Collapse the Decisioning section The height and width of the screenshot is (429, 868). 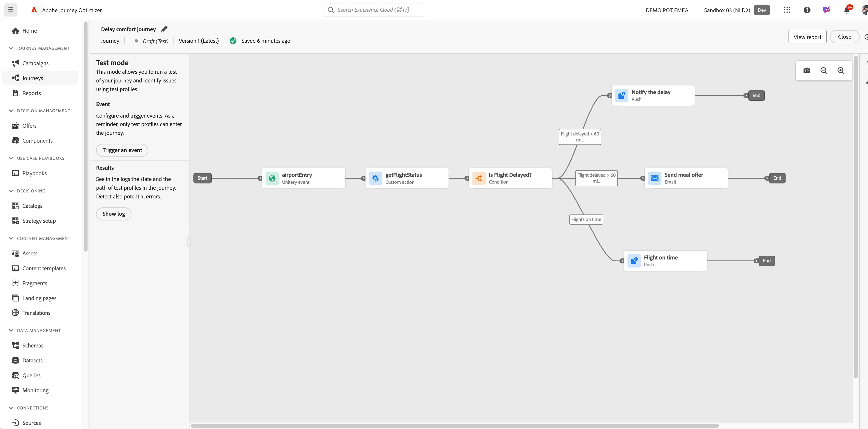[x=11, y=191]
